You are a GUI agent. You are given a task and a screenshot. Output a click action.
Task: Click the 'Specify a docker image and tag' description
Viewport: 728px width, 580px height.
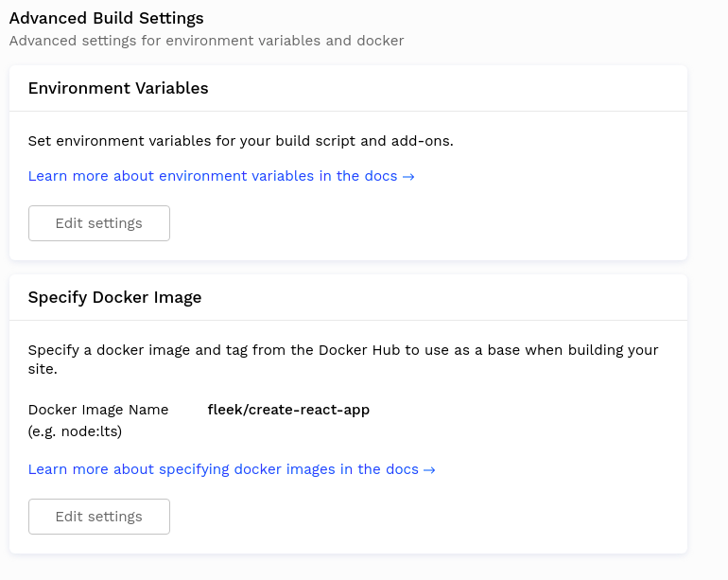pos(342,350)
